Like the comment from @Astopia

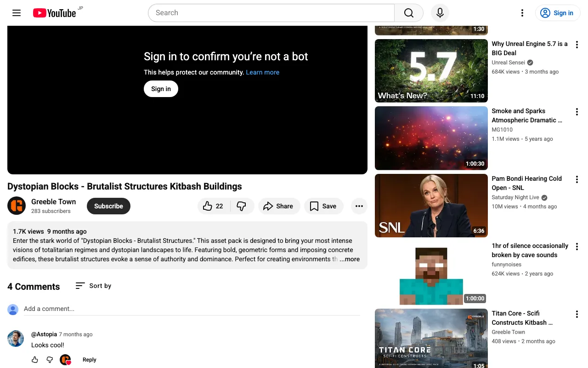35,360
